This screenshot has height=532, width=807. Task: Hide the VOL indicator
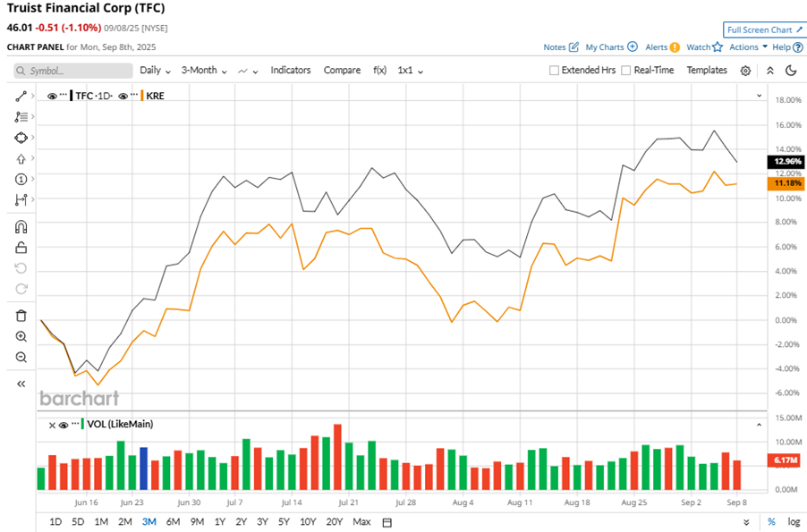coord(64,425)
